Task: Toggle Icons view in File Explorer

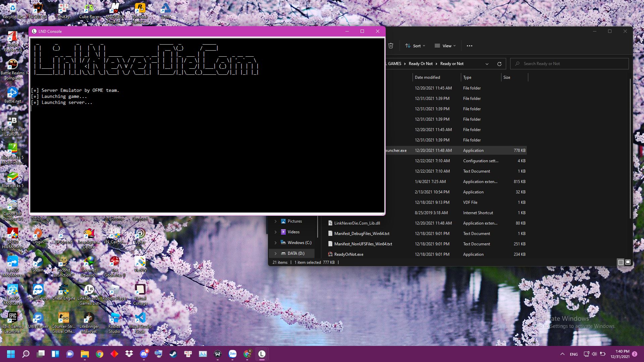Action: click(628, 262)
